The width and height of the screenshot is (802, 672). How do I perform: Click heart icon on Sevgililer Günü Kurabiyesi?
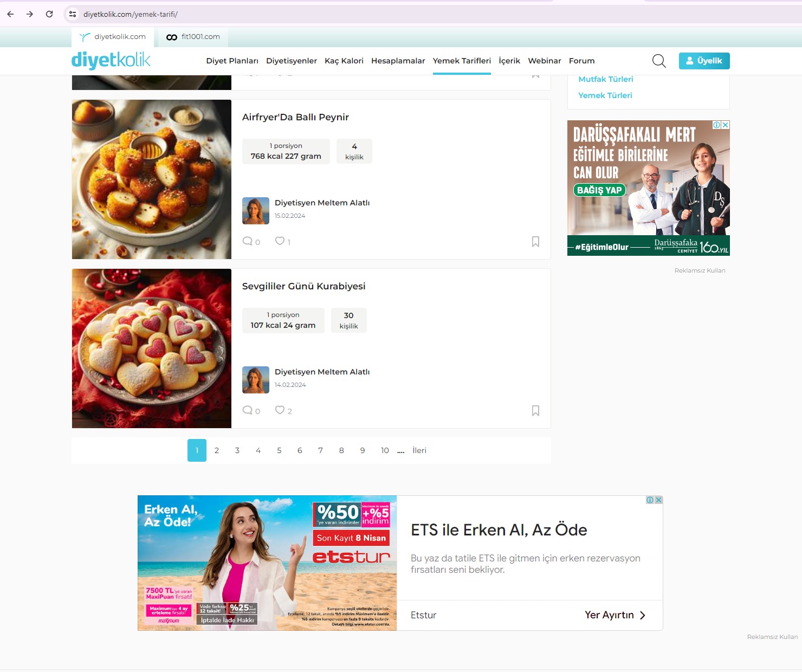click(x=280, y=410)
